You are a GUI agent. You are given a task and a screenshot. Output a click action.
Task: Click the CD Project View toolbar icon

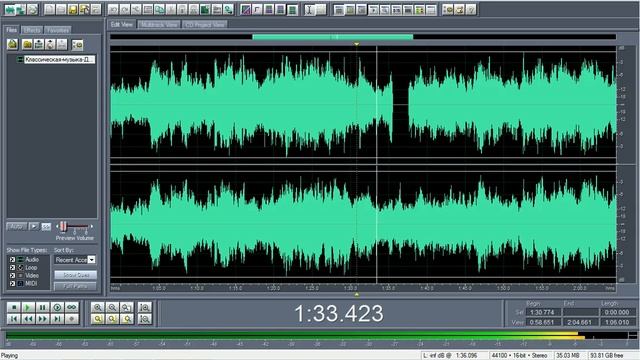(x=32, y=9)
